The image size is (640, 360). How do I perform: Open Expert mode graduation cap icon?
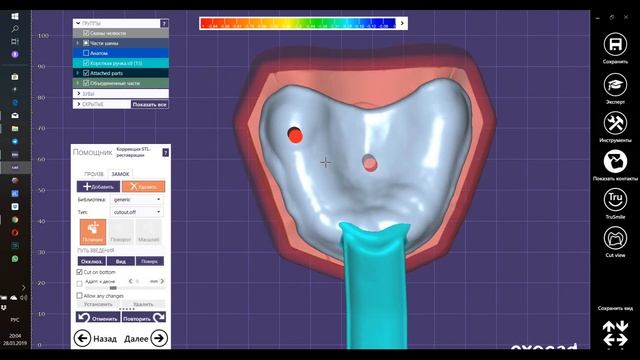tap(615, 84)
